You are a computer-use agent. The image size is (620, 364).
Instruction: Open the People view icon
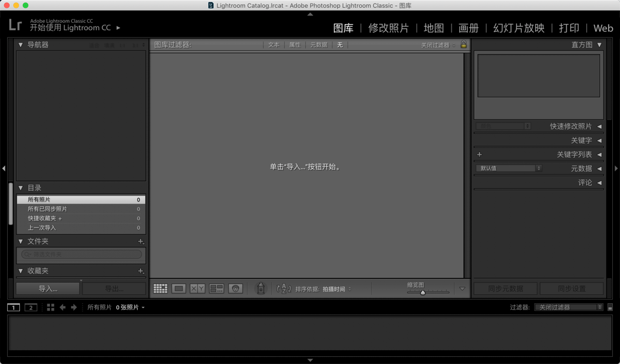235,288
